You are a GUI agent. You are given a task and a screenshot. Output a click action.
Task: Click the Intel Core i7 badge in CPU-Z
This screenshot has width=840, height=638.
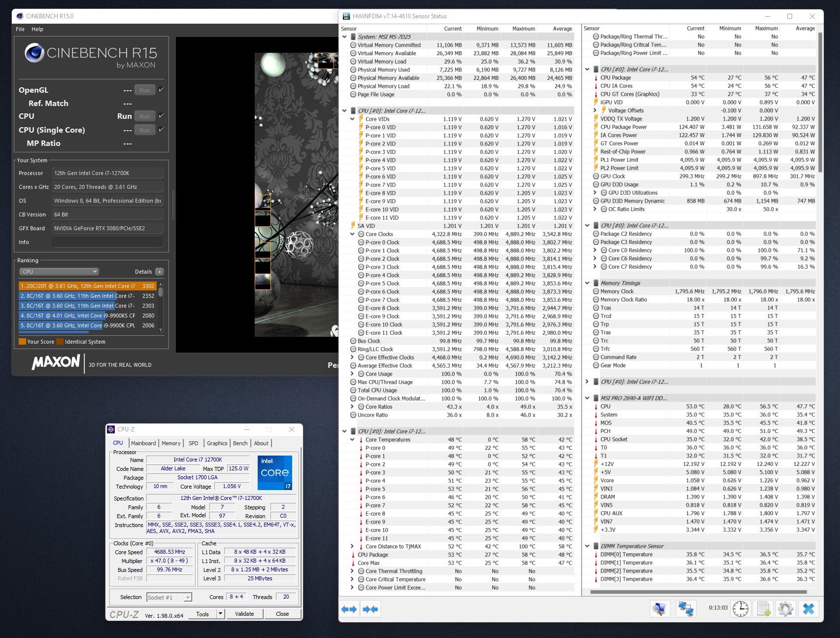(274, 472)
